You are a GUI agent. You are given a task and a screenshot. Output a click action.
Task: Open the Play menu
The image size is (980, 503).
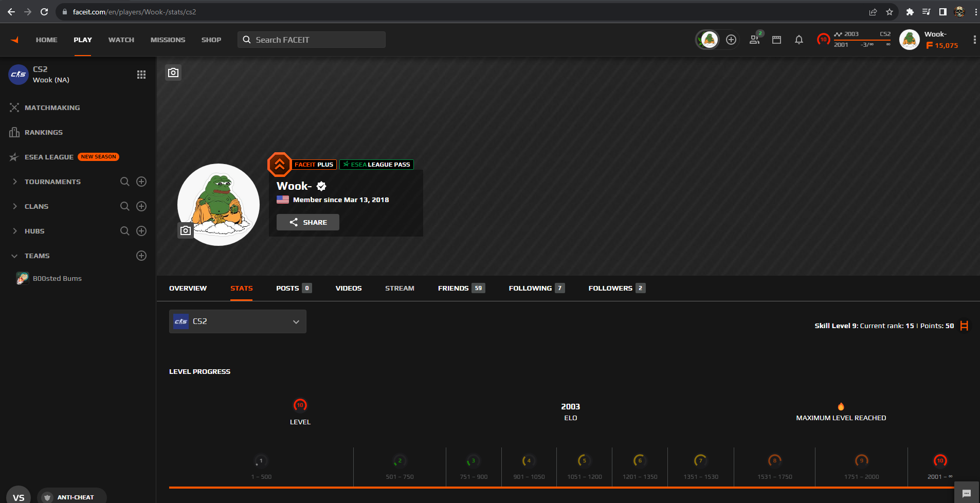(x=83, y=40)
